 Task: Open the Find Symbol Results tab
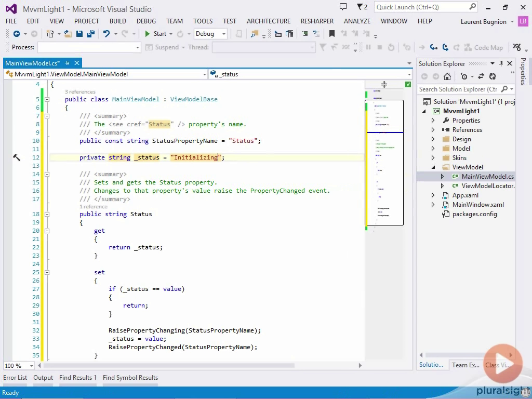click(130, 378)
